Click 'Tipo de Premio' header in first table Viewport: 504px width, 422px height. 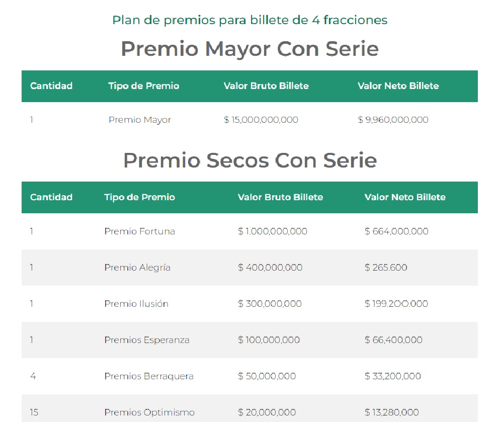[x=144, y=86]
